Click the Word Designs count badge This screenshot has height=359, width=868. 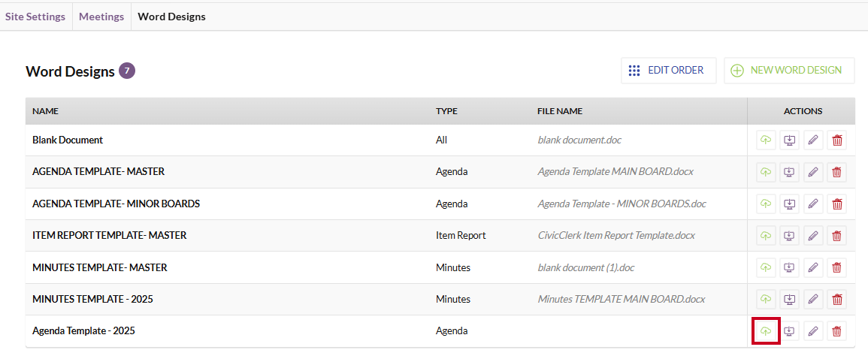point(127,71)
